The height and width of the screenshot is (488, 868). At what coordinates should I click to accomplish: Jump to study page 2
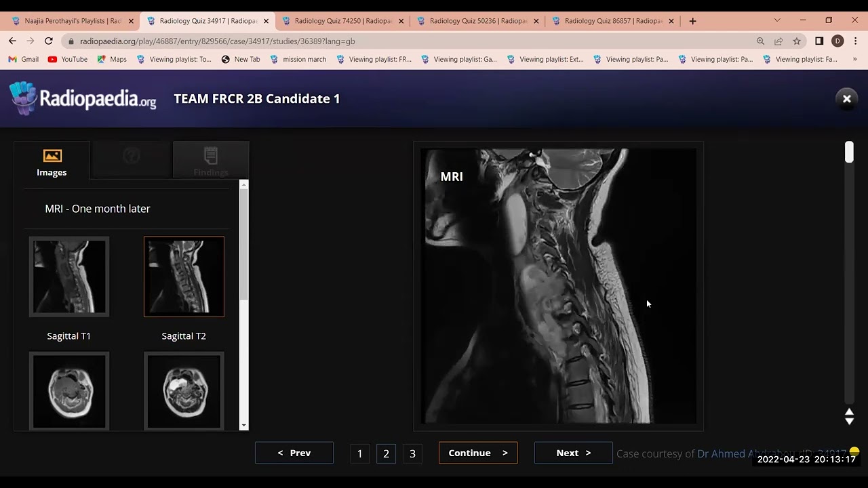pos(386,453)
